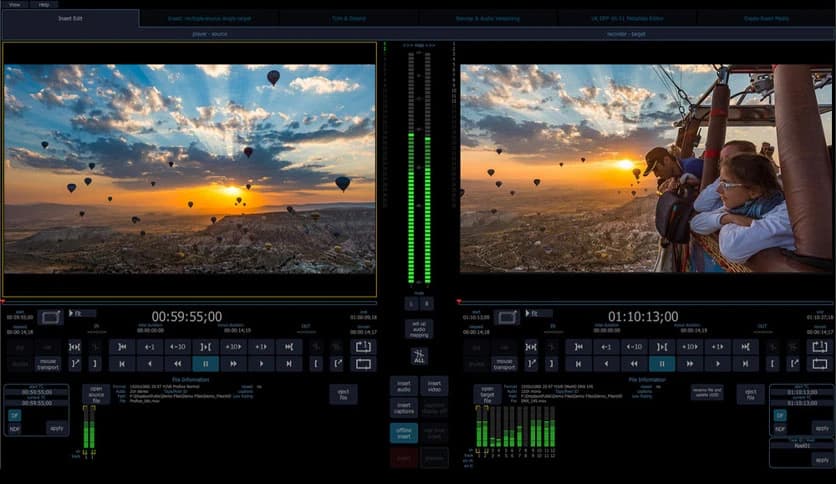Play the recorder target forward
This screenshot has height=484, width=836.
[717, 364]
